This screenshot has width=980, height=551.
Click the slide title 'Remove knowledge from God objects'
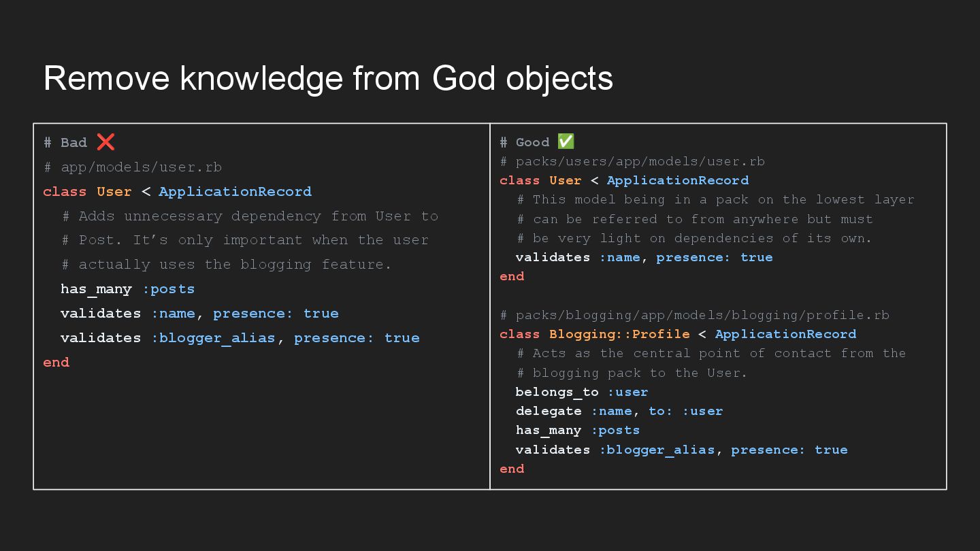tap(328, 78)
